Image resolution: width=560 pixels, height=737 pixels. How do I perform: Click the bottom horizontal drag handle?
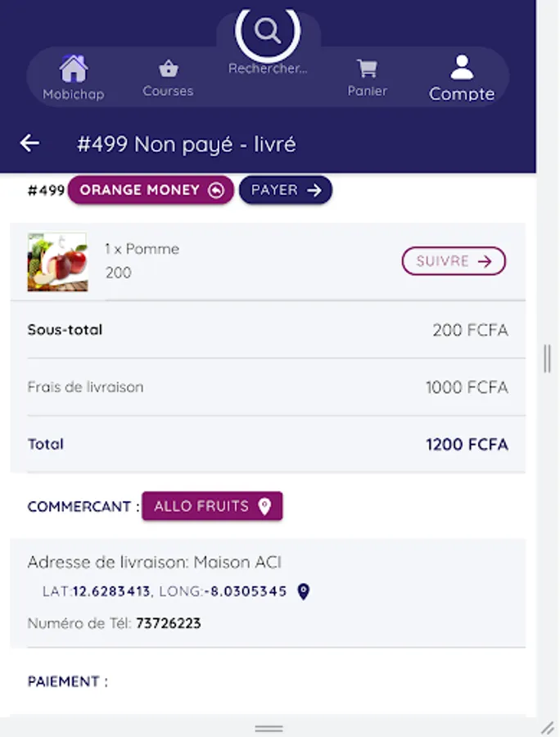269,728
